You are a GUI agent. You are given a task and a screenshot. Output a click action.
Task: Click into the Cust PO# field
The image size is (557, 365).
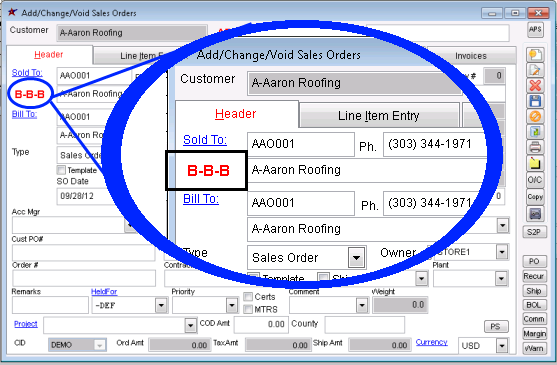pos(84,253)
